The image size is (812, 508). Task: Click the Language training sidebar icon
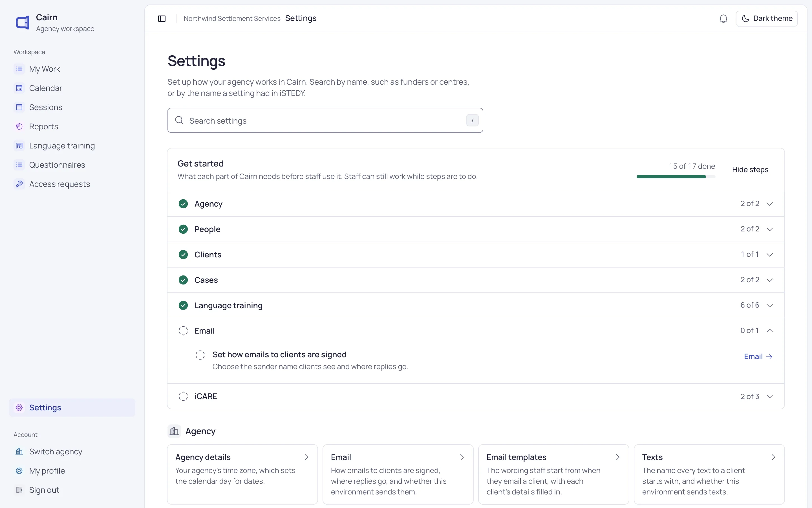[19, 145]
